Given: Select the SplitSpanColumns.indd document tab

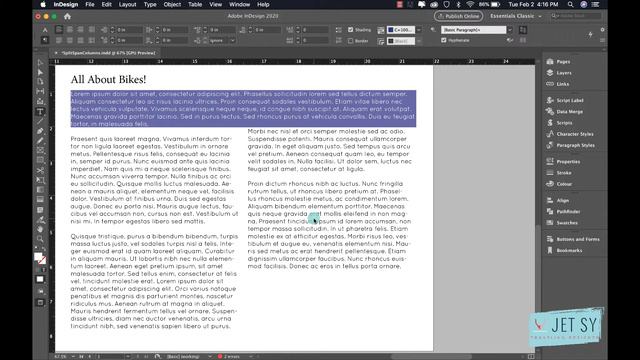Looking at the screenshot, I should click(108, 53).
